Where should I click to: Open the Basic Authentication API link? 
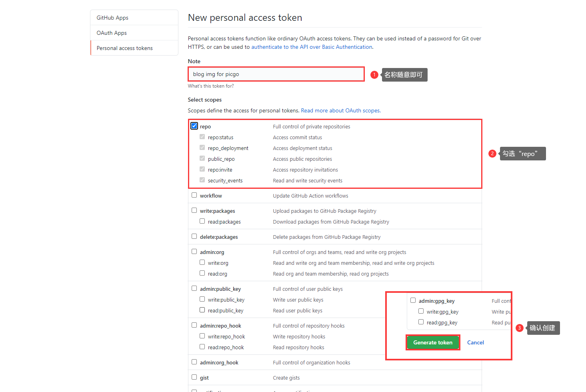click(x=312, y=47)
